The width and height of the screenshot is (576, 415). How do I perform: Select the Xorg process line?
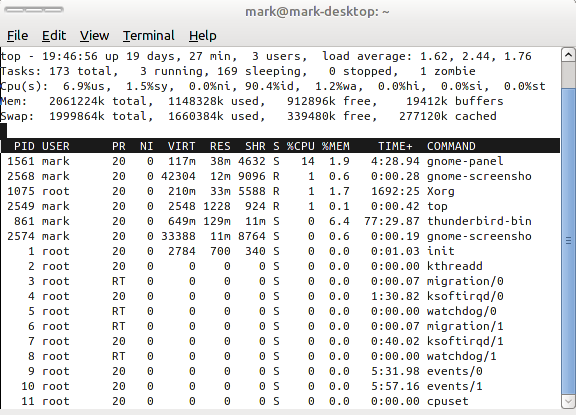pos(280,191)
